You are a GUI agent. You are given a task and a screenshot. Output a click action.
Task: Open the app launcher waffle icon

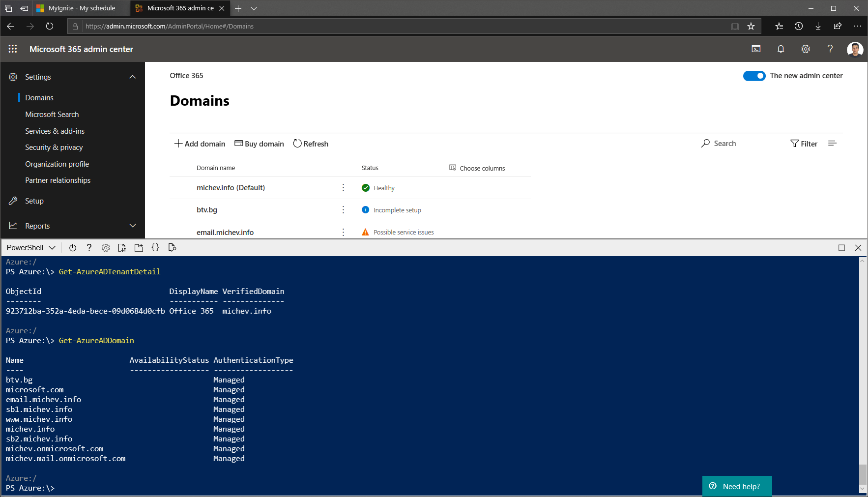click(x=13, y=49)
